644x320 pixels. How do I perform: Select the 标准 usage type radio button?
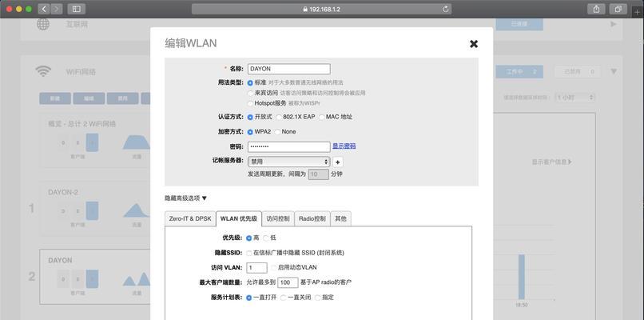coord(250,82)
